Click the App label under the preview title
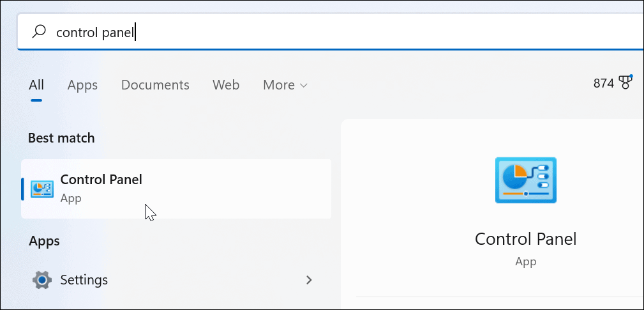The image size is (644, 310). point(525,261)
